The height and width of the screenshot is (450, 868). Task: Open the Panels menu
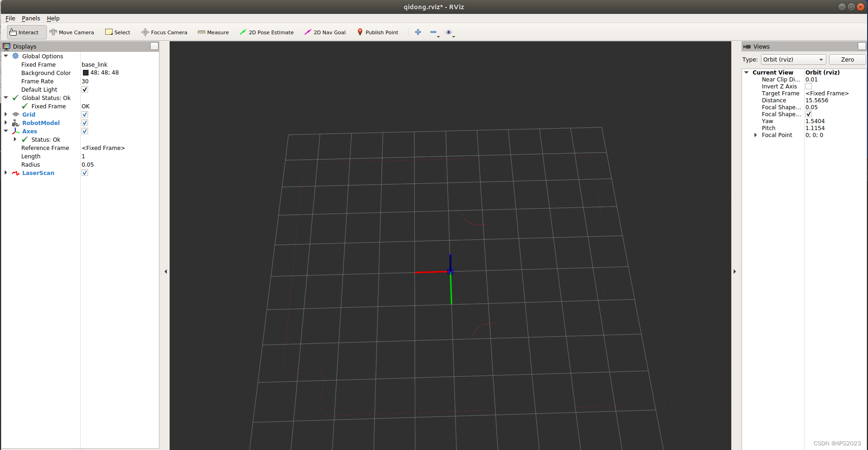(31, 19)
